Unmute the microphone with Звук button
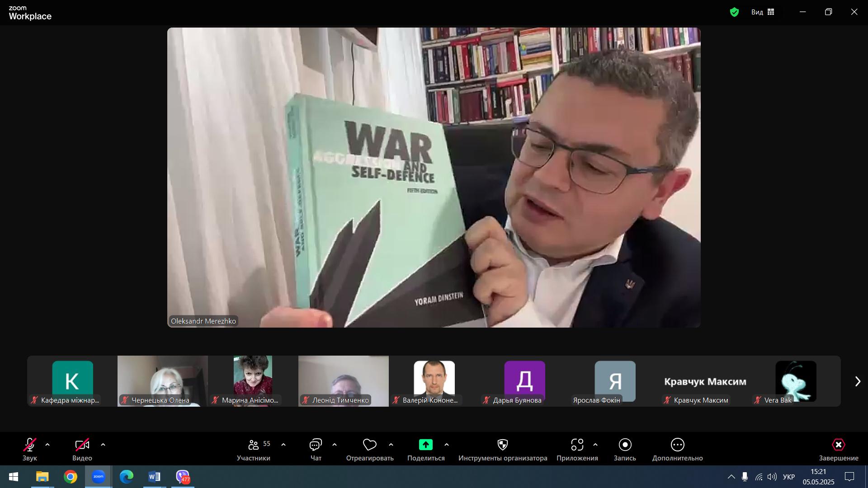Image resolution: width=868 pixels, height=488 pixels. tap(30, 450)
